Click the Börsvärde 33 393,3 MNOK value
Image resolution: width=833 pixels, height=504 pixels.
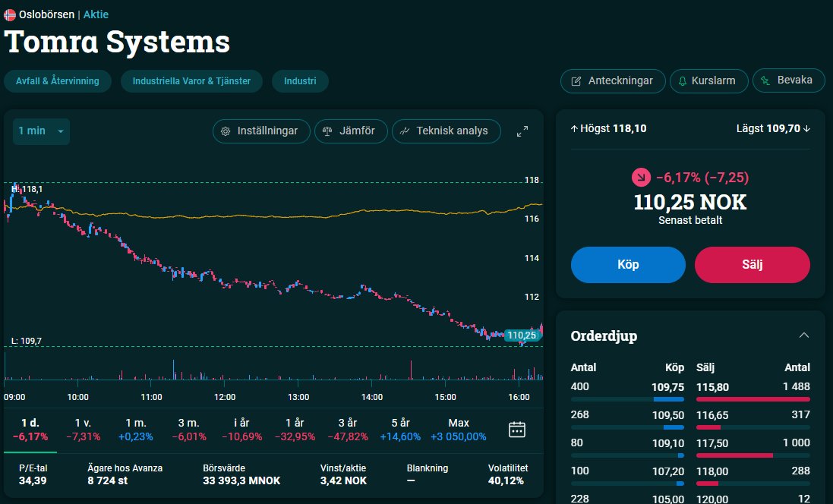[241, 480]
